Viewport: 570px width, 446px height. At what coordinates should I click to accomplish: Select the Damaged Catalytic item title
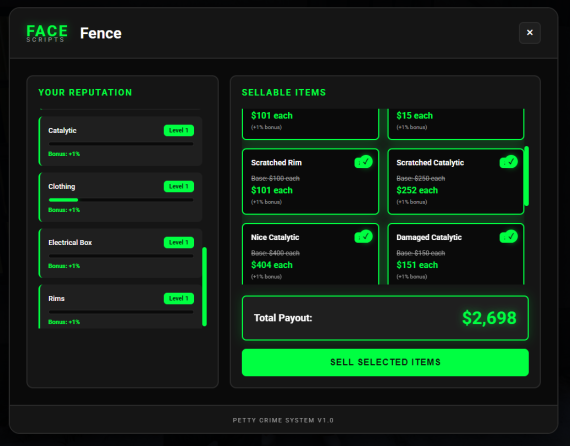(x=429, y=237)
